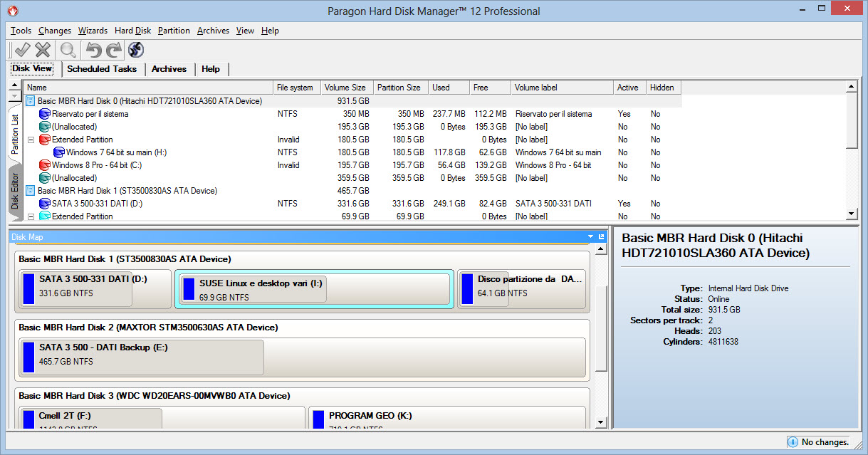
Task: Click the Disk Map scrollbar up arrow
Action: coord(602,249)
